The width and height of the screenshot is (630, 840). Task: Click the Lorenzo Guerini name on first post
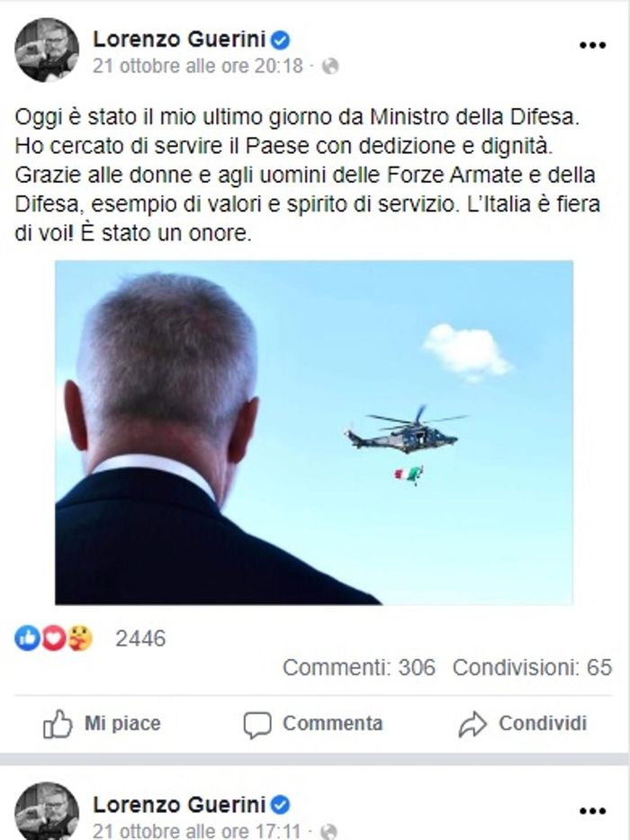(x=179, y=39)
